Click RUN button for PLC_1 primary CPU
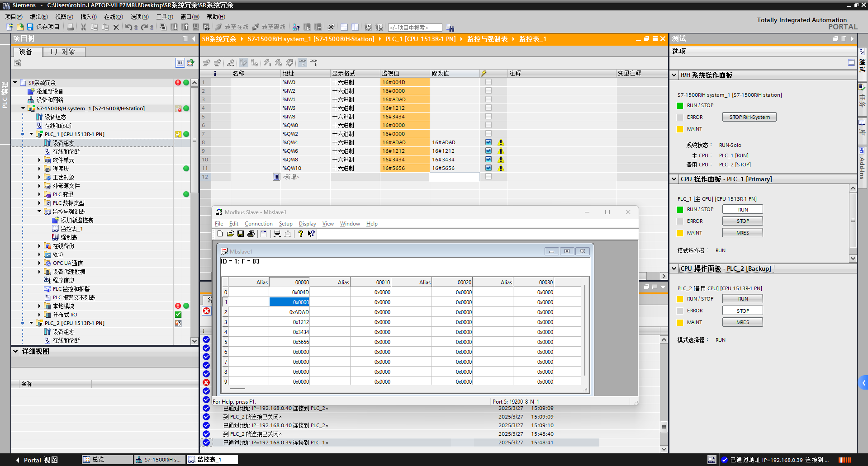Screen dimensions: 868x466 pyautogui.click(x=743, y=210)
